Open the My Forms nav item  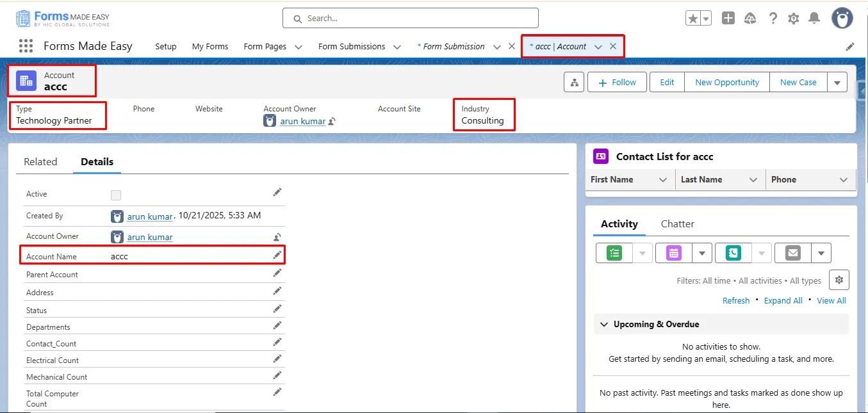point(210,46)
